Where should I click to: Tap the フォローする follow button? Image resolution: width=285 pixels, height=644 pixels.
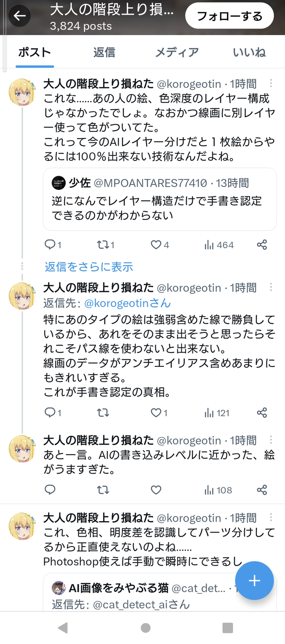229,17
